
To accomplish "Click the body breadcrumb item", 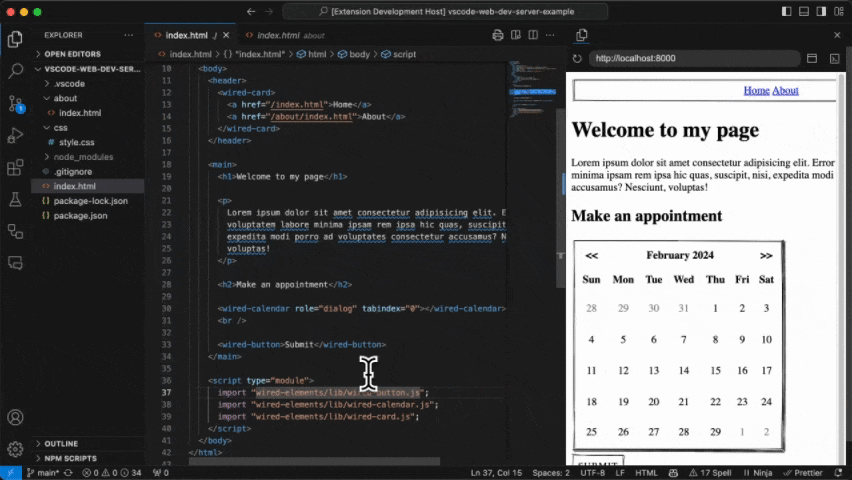I will coord(354,54).
